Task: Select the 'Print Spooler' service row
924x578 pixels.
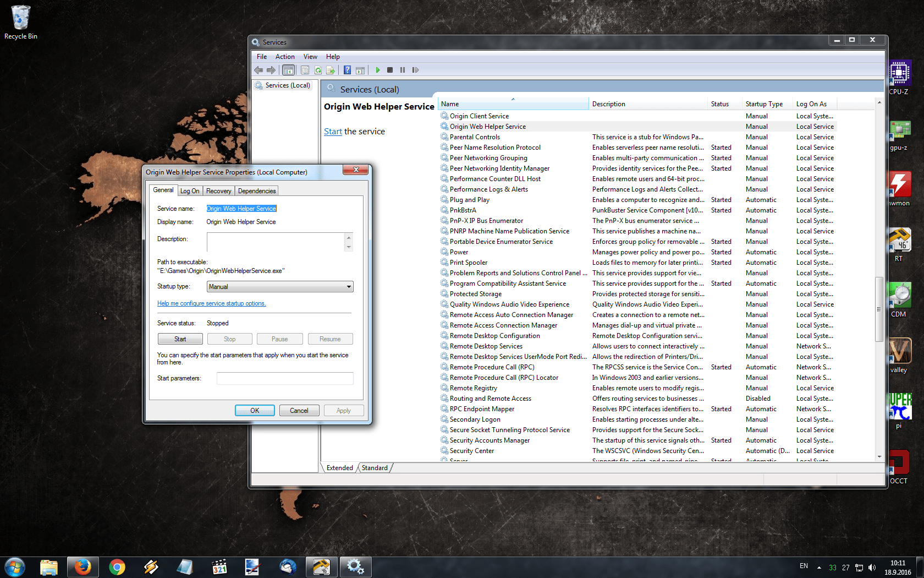Action: coord(637,263)
